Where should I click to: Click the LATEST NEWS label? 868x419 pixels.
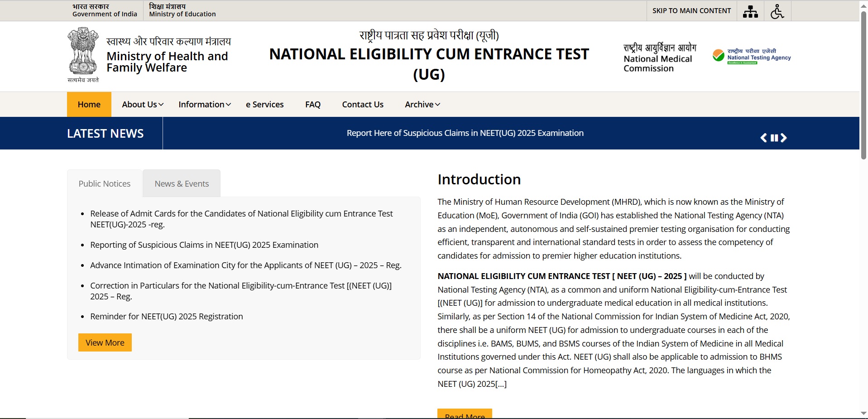tap(106, 134)
